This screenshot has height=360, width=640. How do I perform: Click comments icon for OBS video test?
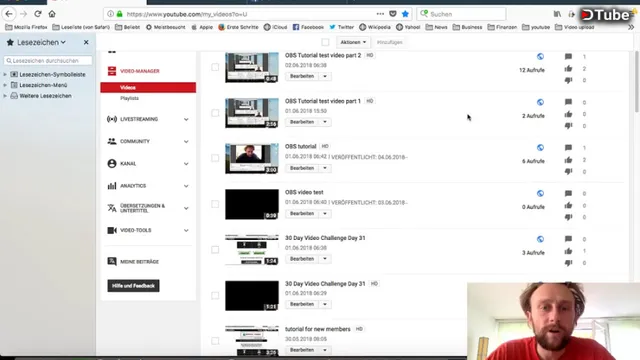[x=568, y=193]
